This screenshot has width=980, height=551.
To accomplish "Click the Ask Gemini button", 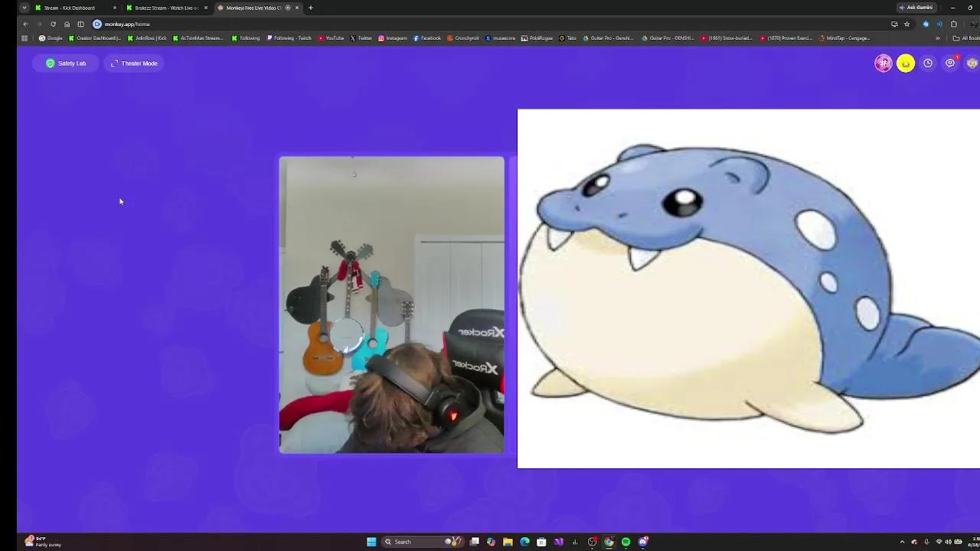I will click(916, 8).
